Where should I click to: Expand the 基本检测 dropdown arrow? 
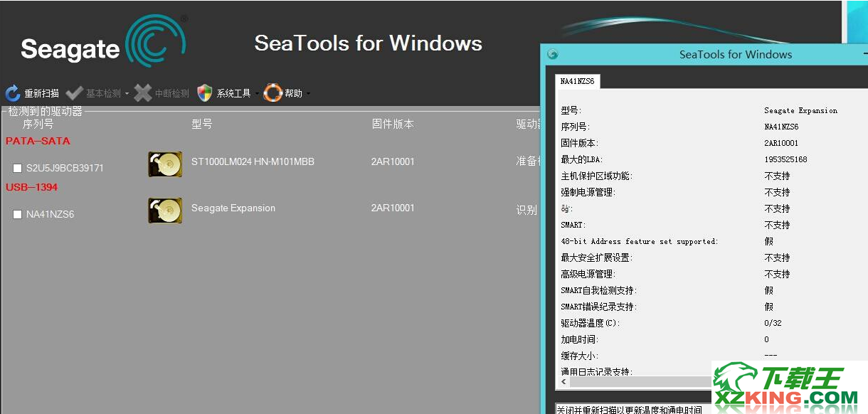tap(127, 94)
